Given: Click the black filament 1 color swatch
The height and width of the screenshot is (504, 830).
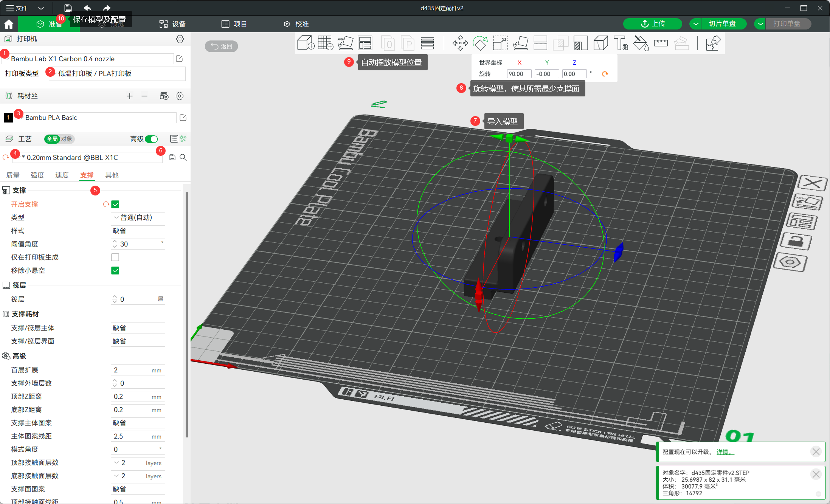Looking at the screenshot, I should point(8,118).
